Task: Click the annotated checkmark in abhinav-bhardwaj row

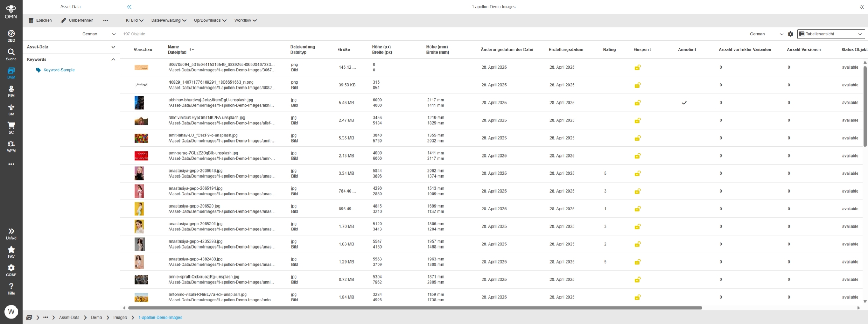Action: [684, 103]
